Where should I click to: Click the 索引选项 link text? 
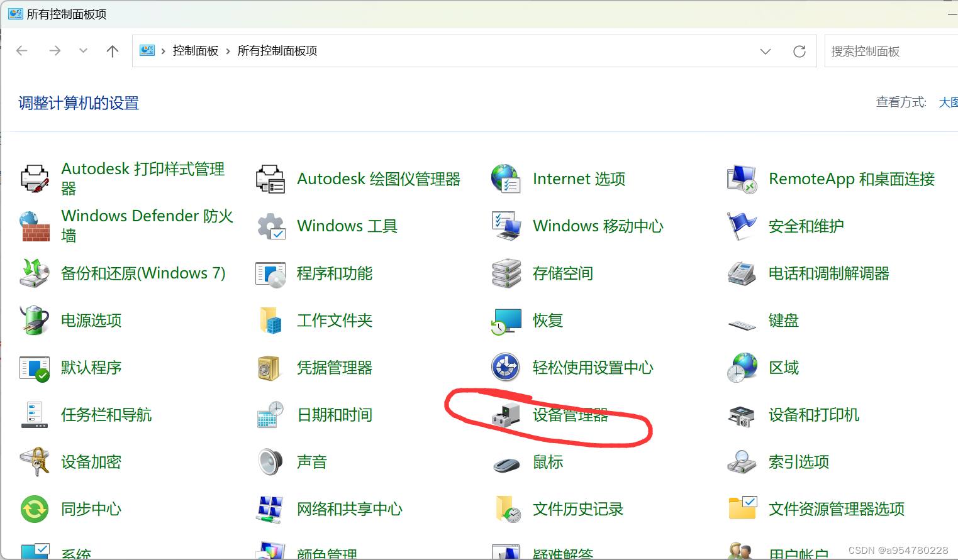pyautogui.click(x=799, y=462)
